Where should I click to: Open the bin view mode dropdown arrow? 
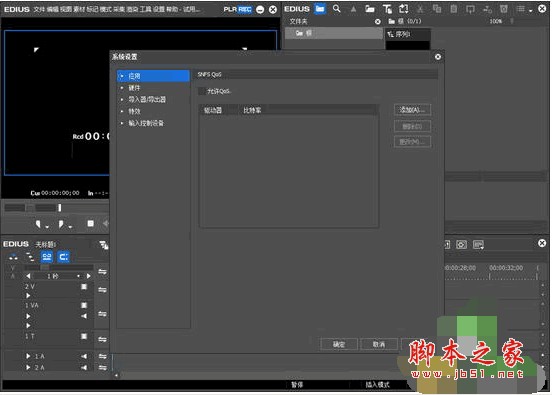[531, 11]
